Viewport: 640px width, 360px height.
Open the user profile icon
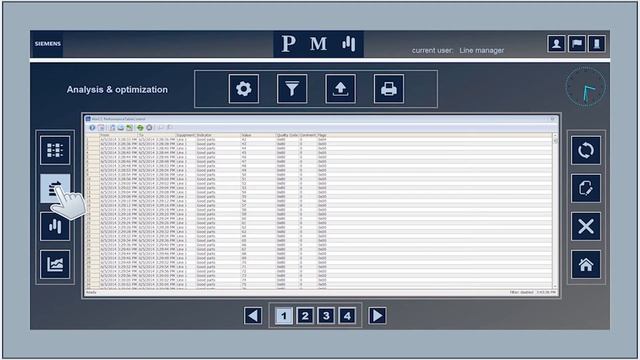tap(556, 44)
